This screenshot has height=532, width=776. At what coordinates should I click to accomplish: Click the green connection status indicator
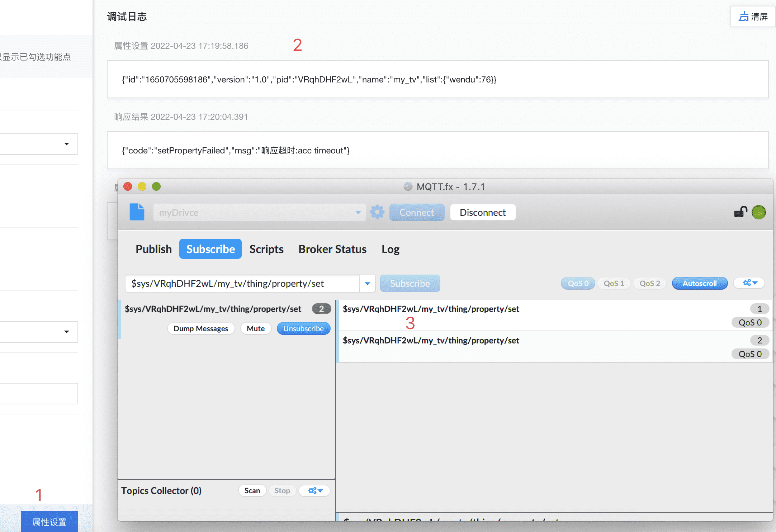[759, 212]
